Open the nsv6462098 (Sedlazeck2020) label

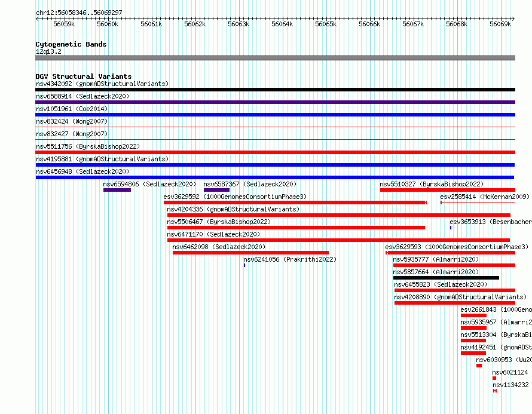pyautogui.click(x=219, y=247)
